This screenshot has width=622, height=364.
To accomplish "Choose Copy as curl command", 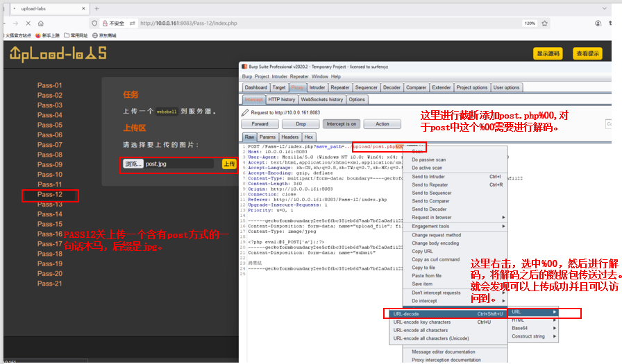I will tap(455, 259).
